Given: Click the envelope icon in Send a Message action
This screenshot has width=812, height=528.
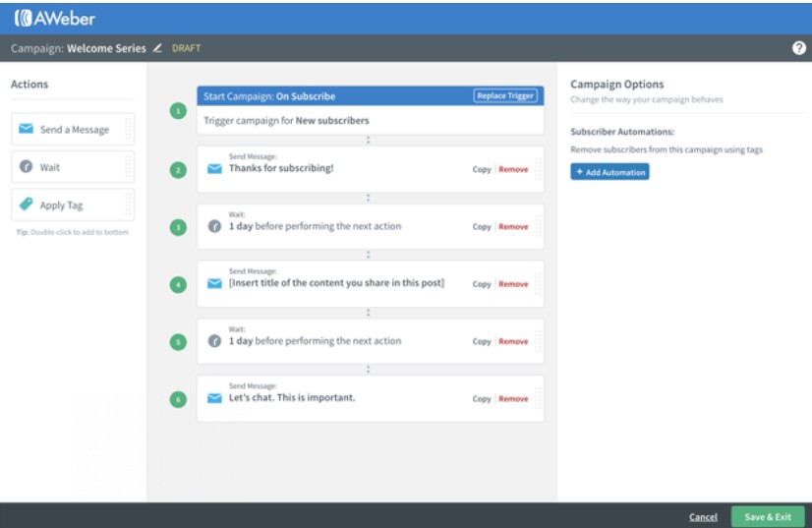Looking at the screenshot, I should click(x=26, y=129).
